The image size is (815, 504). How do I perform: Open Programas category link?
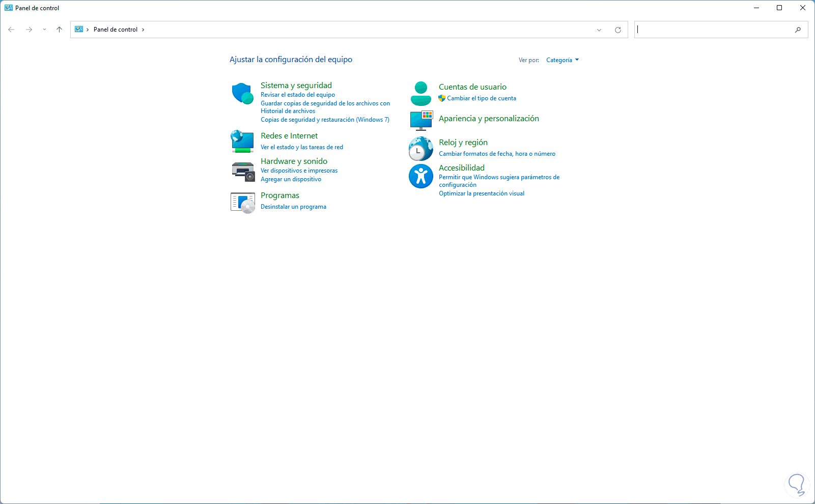(x=280, y=195)
